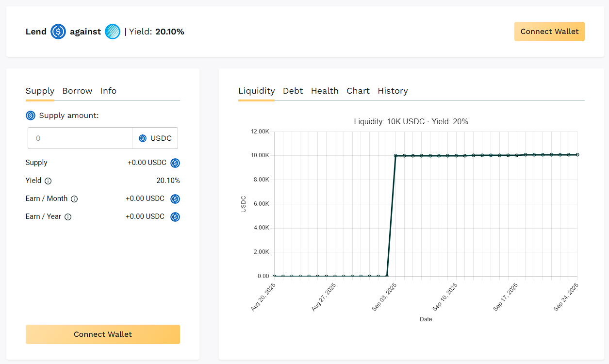The image size is (609, 364).
Task: Switch to the Borrow tab
Action: coord(77,91)
